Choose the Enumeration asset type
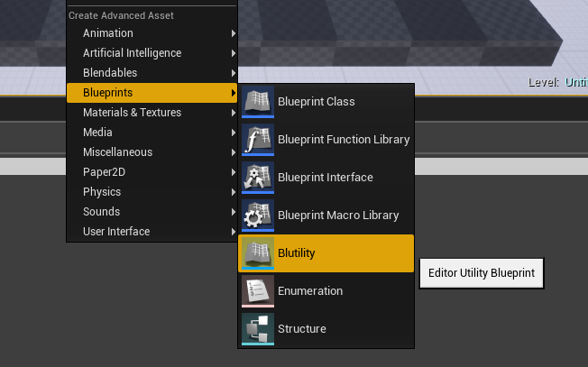This screenshot has height=367, width=588. pyautogui.click(x=326, y=291)
